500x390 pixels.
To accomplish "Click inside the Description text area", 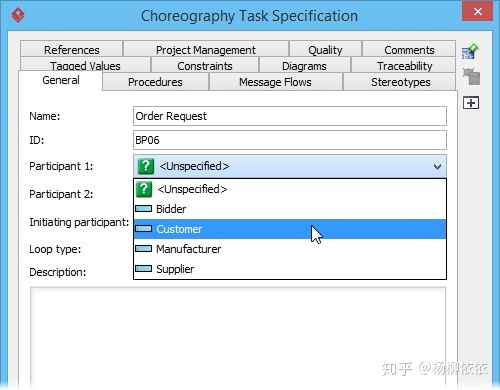I will point(238,337).
